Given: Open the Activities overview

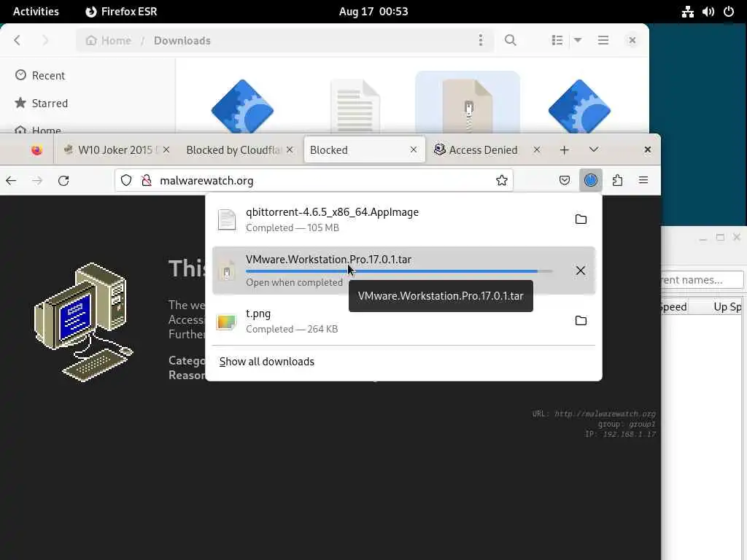Looking at the screenshot, I should 36,12.
